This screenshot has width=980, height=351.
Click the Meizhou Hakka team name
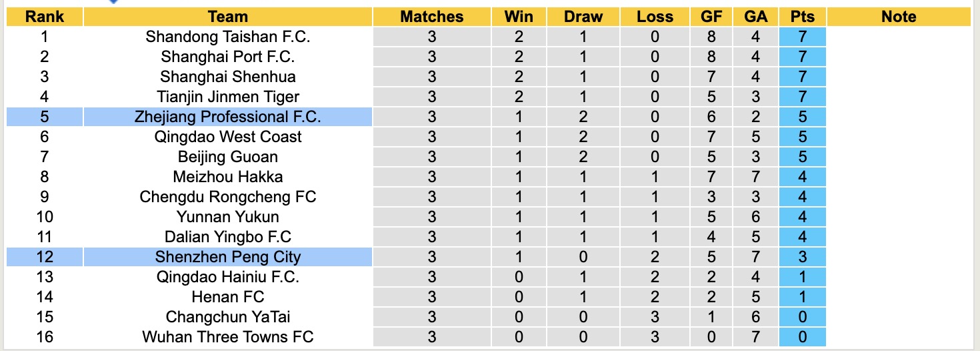point(227,177)
